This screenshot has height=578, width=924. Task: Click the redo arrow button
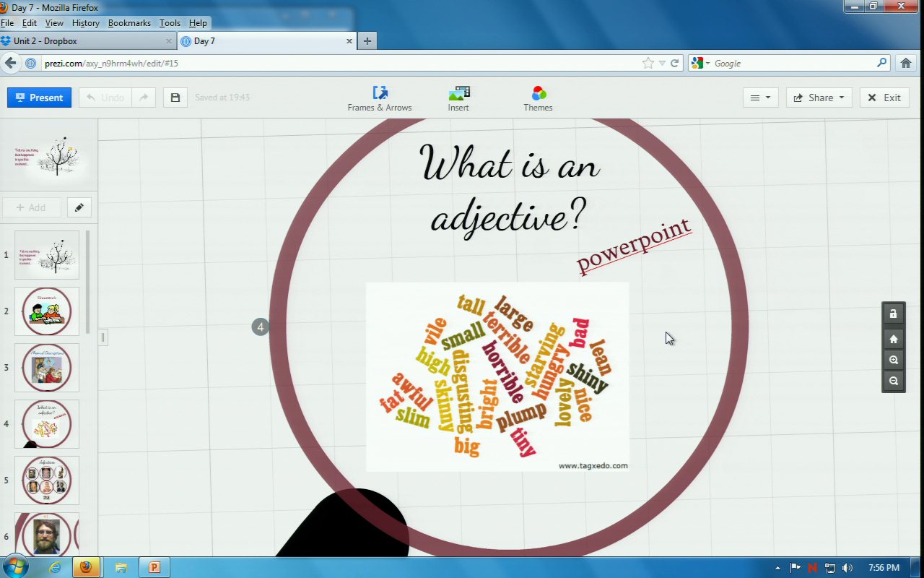[x=144, y=98]
